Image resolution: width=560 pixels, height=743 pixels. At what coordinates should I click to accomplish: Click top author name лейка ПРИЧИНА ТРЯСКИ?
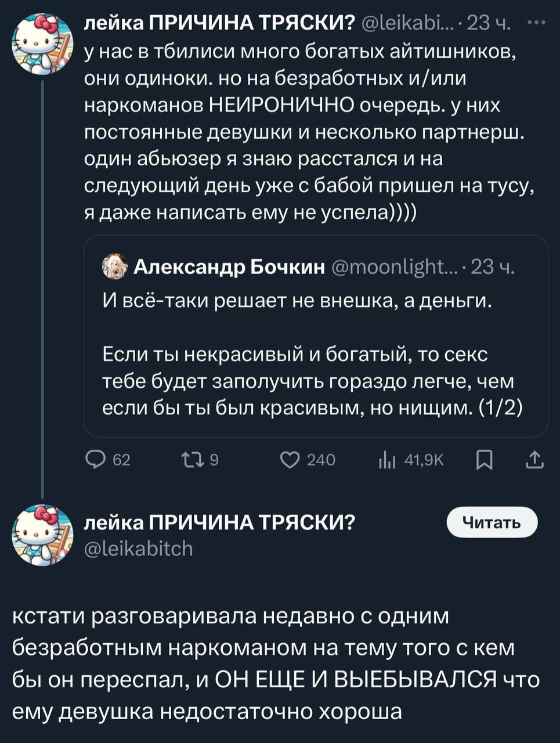tap(219, 23)
